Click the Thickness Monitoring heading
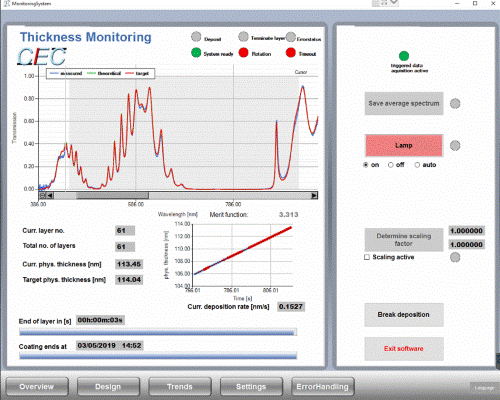This screenshot has height=400, width=500. (x=86, y=37)
